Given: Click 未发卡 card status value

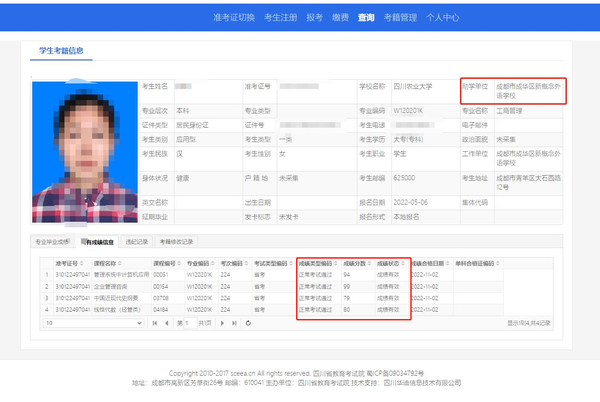Looking at the screenshot, I should click(289, 217).
